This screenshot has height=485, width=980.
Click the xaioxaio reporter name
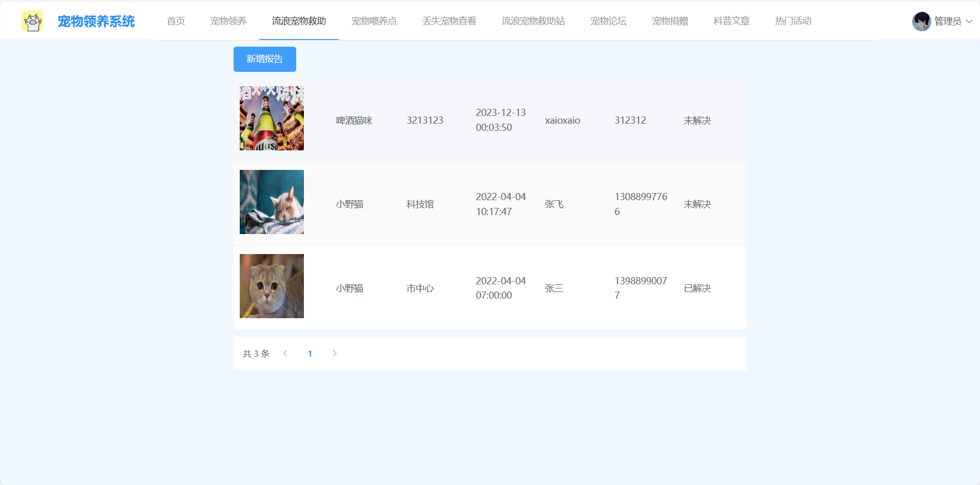[x=563, y=121]
